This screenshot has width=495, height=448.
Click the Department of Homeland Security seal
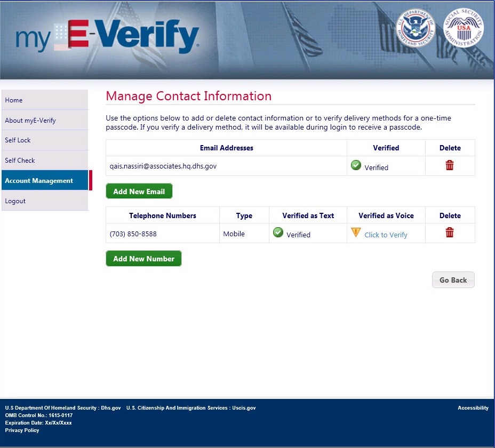pyautogui.click(x=416, y=28)
